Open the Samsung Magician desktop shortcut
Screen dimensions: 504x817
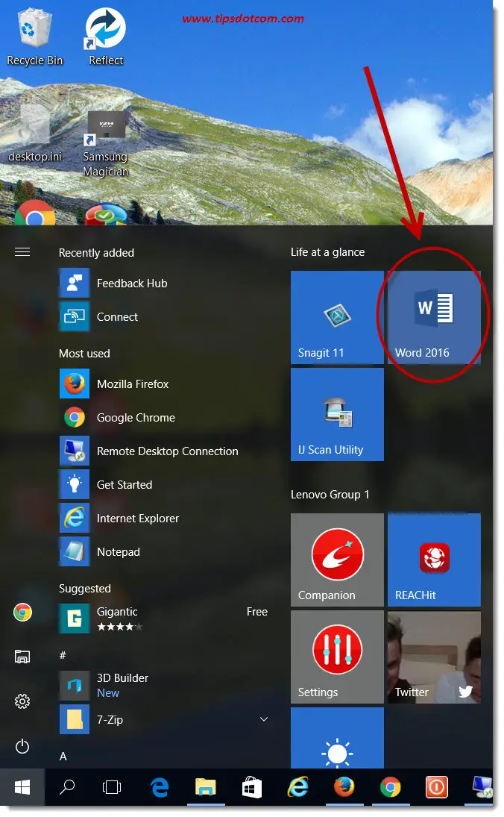click(106, 144)
